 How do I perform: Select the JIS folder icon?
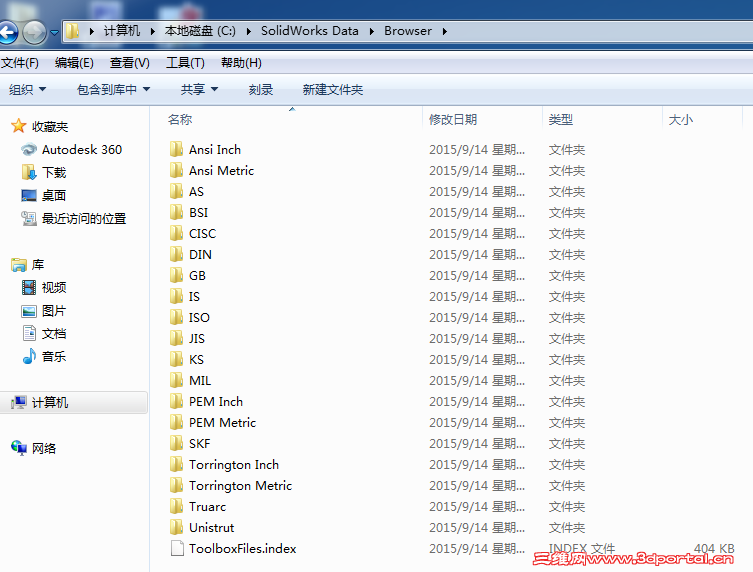point(177,338)
